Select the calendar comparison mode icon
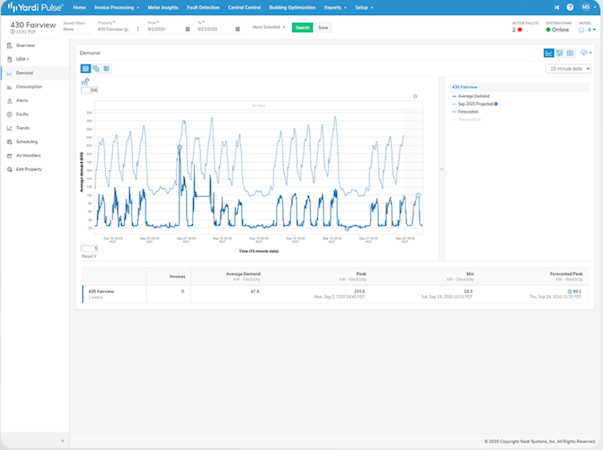This screenshot has width=603, height=450. (x=85, y=68)
